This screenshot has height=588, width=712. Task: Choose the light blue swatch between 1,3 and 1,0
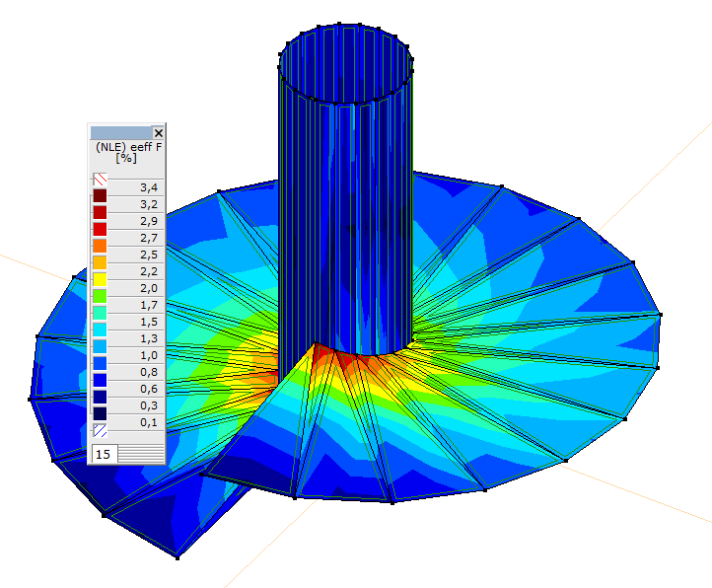100,346
